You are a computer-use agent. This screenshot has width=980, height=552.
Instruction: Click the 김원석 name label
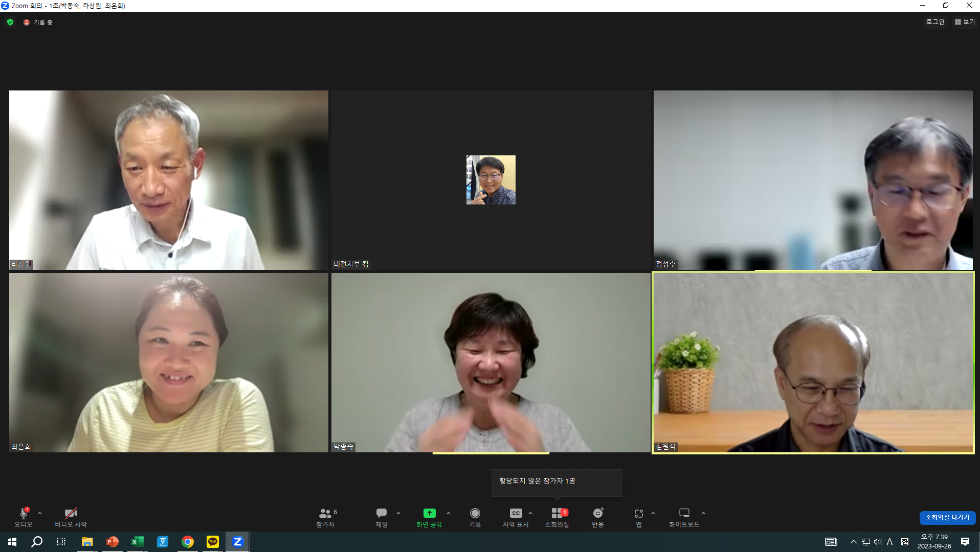666,447
